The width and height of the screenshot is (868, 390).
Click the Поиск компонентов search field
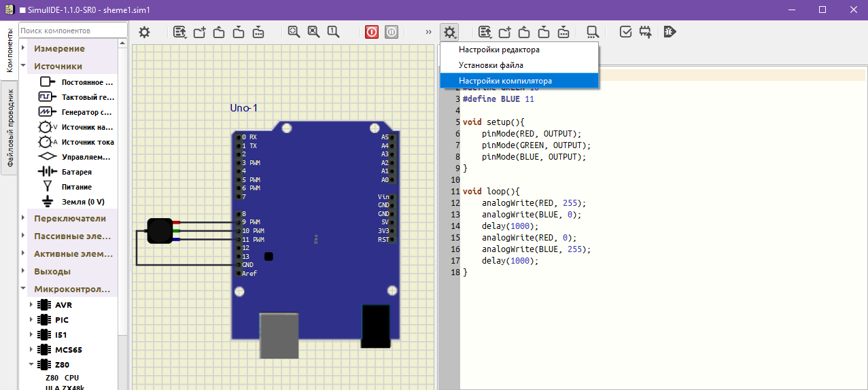tap(73, 31)
